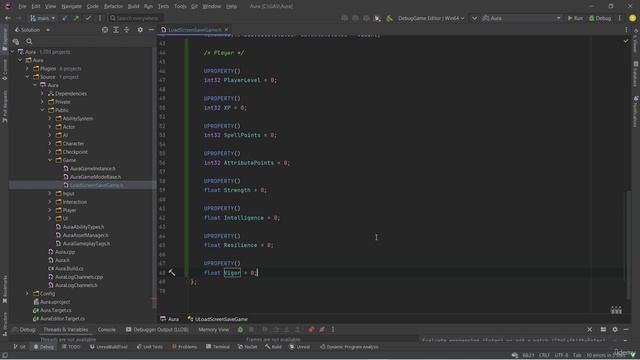The height and width of the screenshot is (360, 640).
Task: Expand the Dependencies node
Action: pos(42,93)
